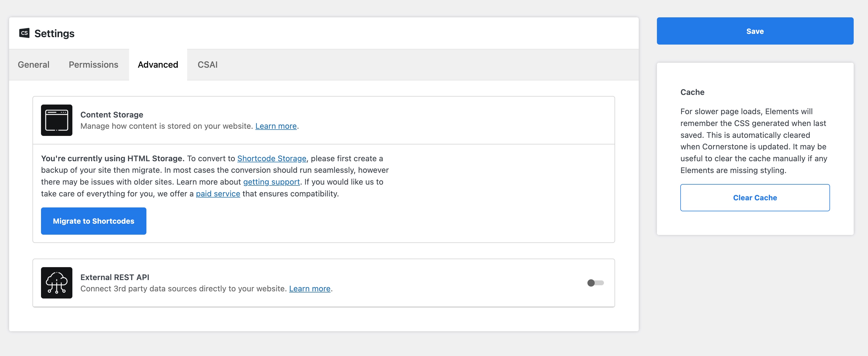868x356 pixels.
Task: Select the Advanced tab
Action: click(x=158, y=65)
